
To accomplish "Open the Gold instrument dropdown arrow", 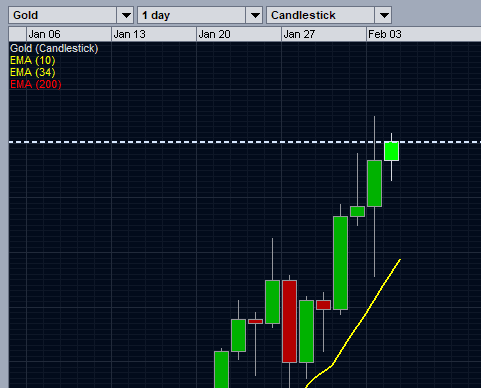I will [x=126, y=15].
